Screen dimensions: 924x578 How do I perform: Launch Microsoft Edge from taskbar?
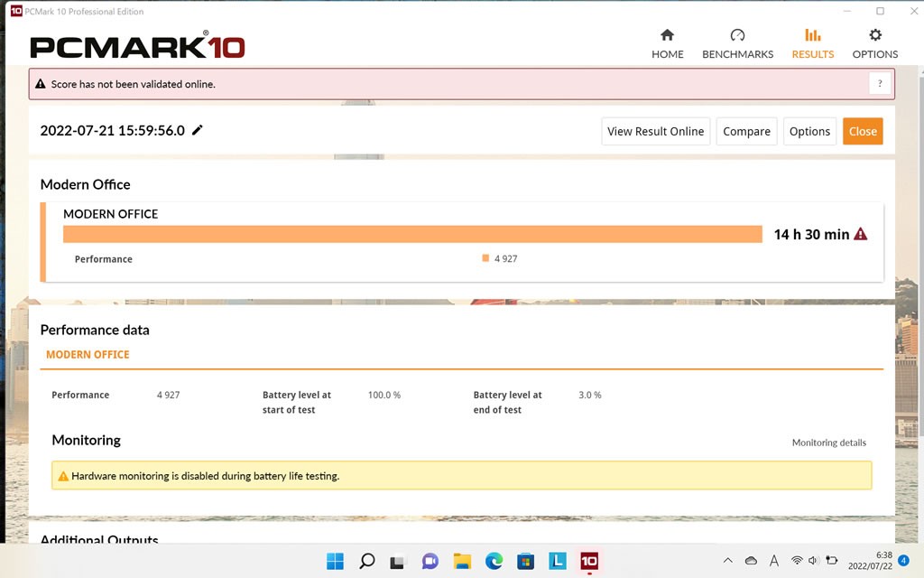(x=494, y=561)
